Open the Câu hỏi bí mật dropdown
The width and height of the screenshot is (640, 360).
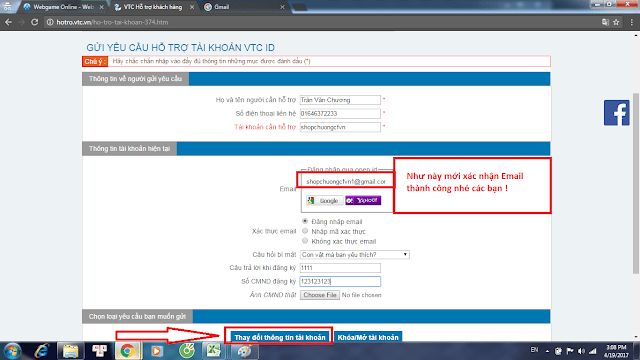[x=355, y=255]
